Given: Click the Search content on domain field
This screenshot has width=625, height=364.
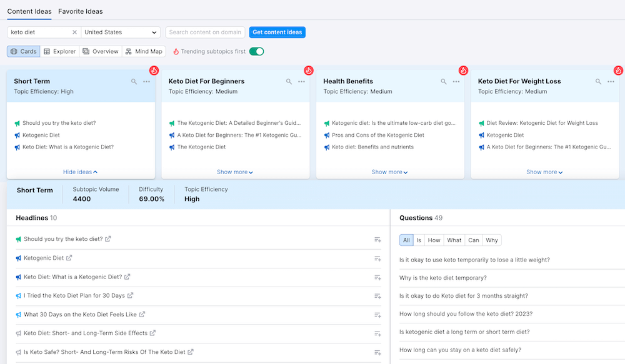Looking at the screenshot, I should point(205,32).
